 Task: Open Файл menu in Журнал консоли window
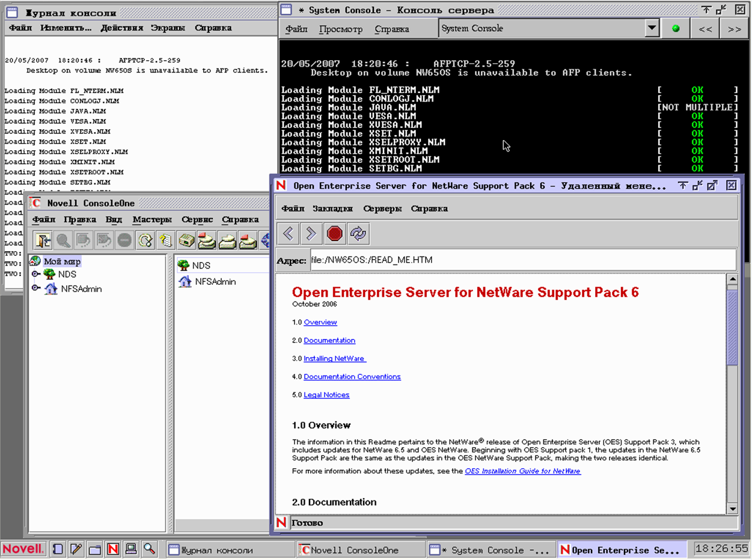point(20,28)
